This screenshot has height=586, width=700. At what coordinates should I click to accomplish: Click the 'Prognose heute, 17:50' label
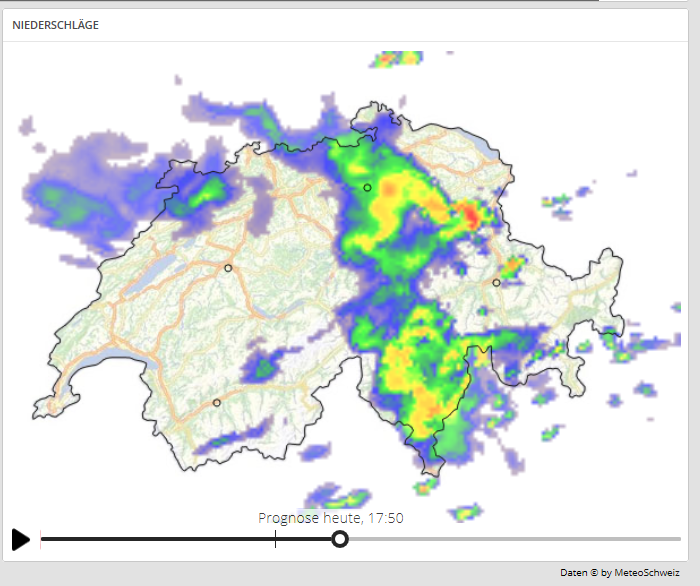pyautogui.click(x=331, y=518)
